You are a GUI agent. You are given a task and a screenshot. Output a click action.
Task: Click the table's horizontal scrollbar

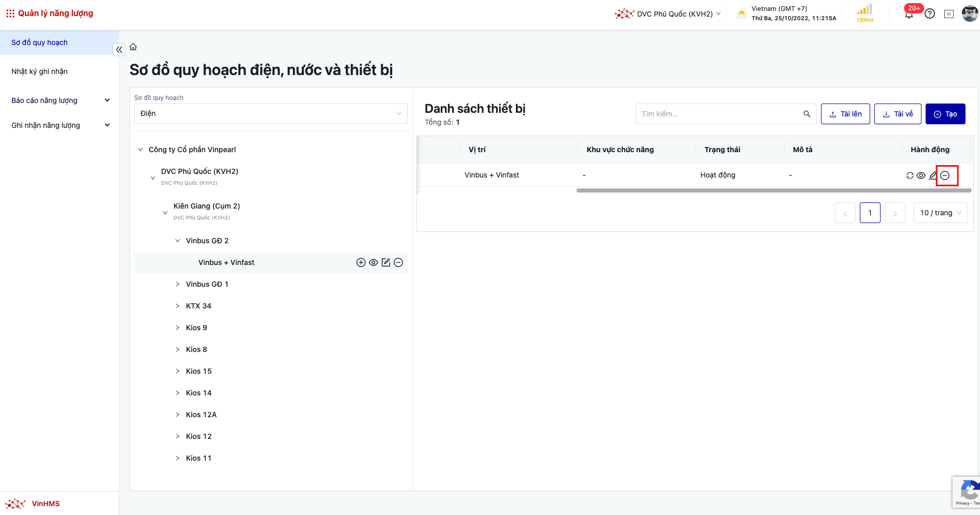click(773, 190)
